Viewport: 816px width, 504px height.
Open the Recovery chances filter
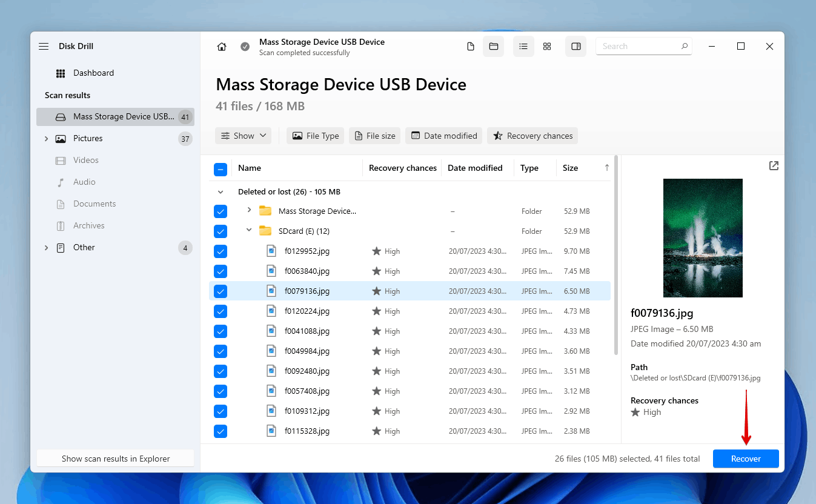pyautogui.click(x=532, y=136)
